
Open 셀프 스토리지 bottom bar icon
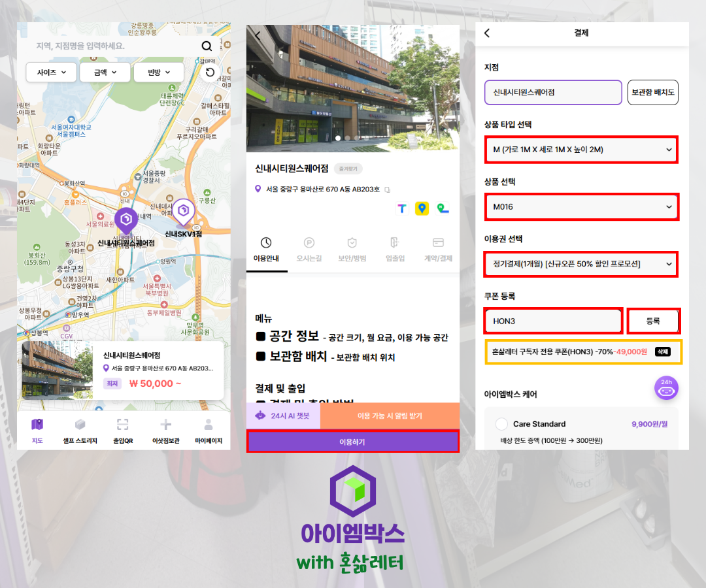[80, 424]
